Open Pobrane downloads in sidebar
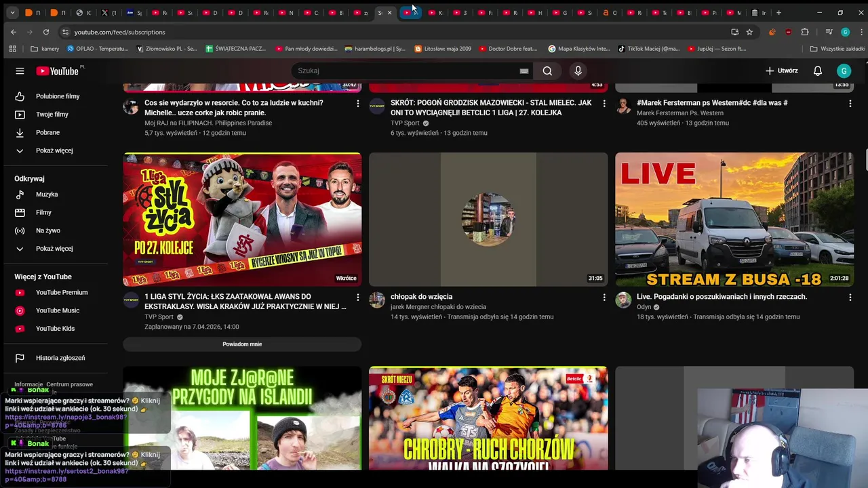 point(47,132)
